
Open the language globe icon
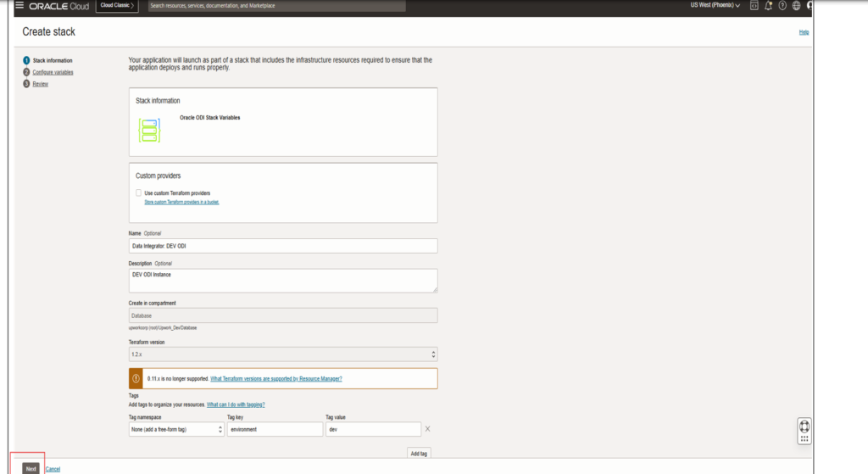[796, 6]
